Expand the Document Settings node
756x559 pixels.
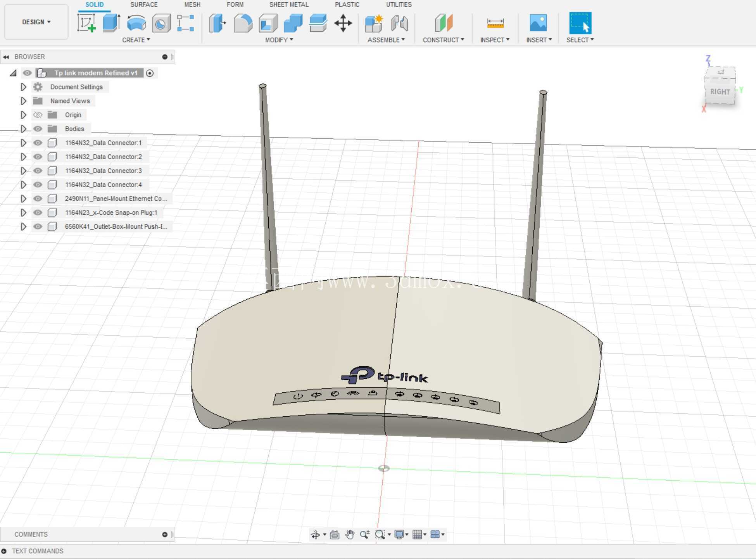23,87
